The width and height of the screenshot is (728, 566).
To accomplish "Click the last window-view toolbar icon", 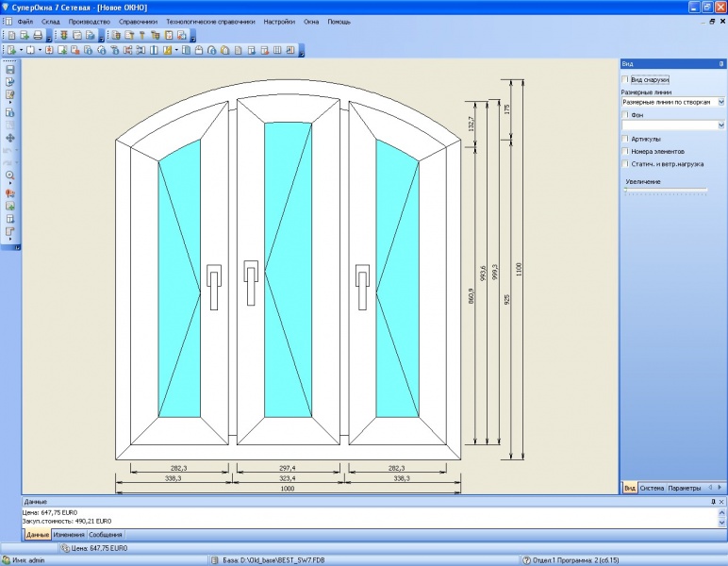I will tap(290, 50).
